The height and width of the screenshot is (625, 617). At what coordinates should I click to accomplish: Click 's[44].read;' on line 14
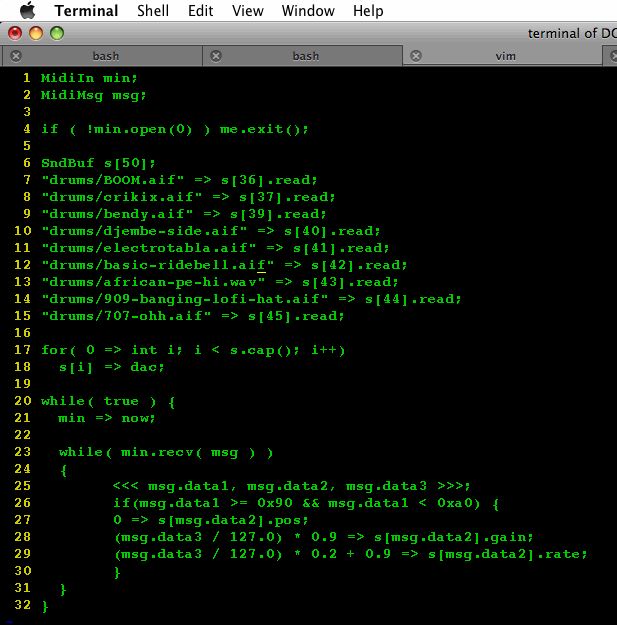tap(413, 299)
